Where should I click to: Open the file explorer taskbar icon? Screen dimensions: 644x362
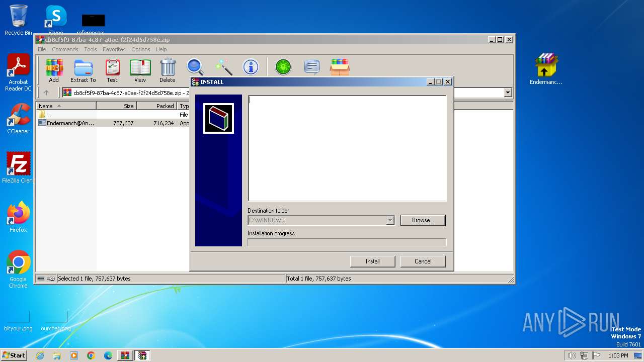[57, 355]
